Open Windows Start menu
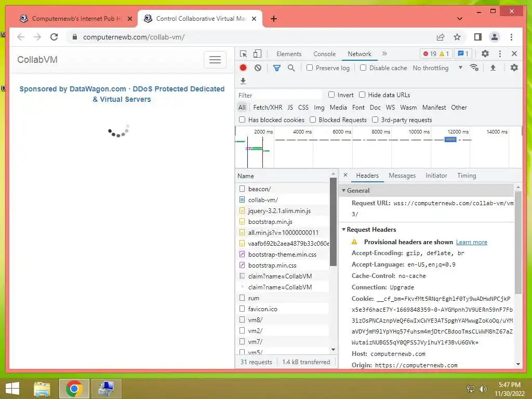 click(x=12, y=389)
